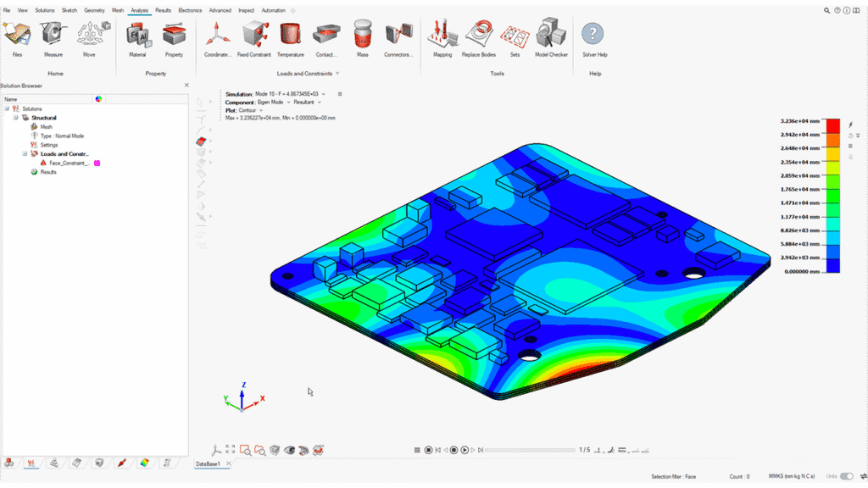
Task: Open the Material tool
Action: point(137,39)
